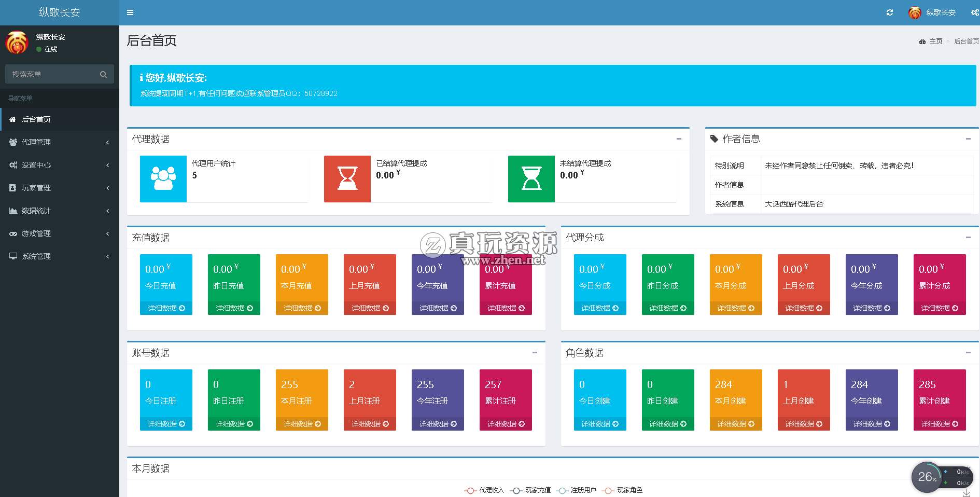Image resolution: width=980 pixels, height=497 pixels.
Task: Click the 26% network speed widget
Action: [942, 477]
